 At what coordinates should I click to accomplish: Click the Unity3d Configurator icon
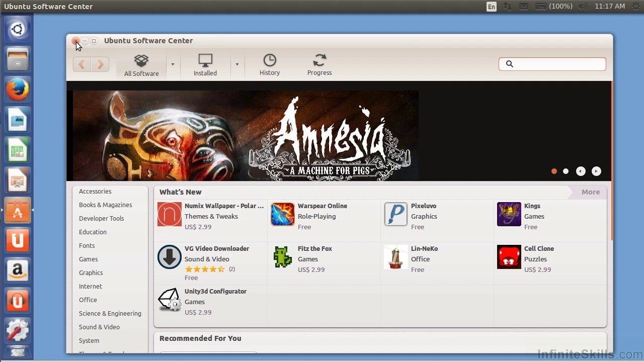tap(170, 300)
